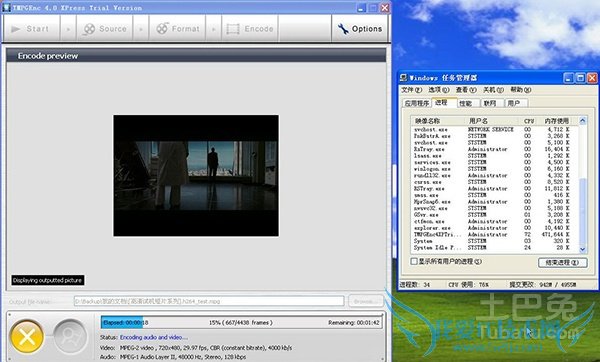Open the 联网 tab
The width and height of the screenshot is (600, 362).
pyautogui.click(x=492, y=103)
